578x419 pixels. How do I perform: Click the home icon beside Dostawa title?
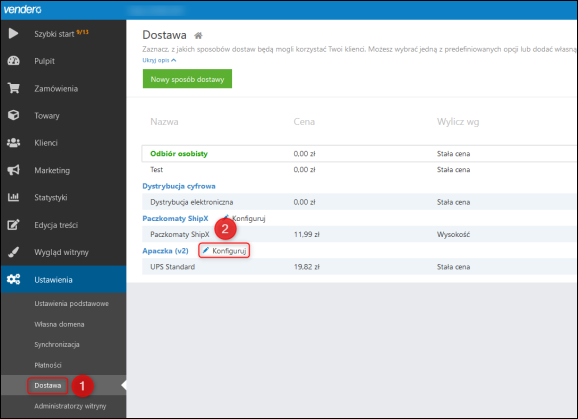198,35
